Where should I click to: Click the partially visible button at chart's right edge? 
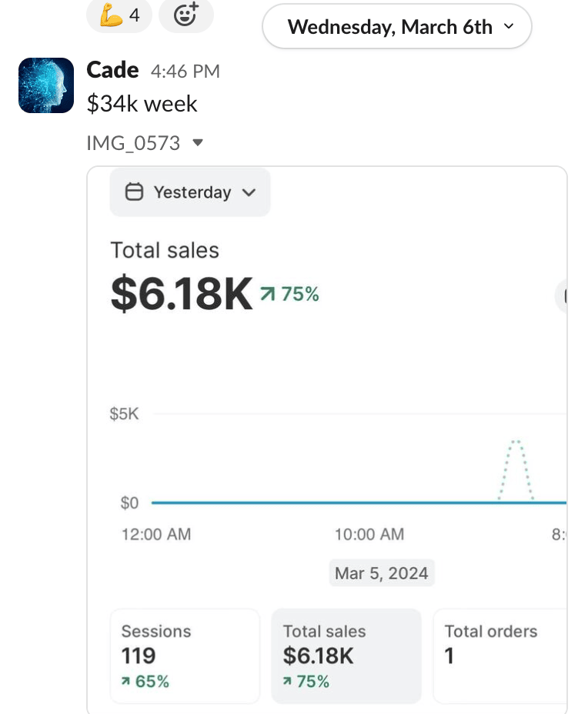pyautogui.click(x=562, y=295)
